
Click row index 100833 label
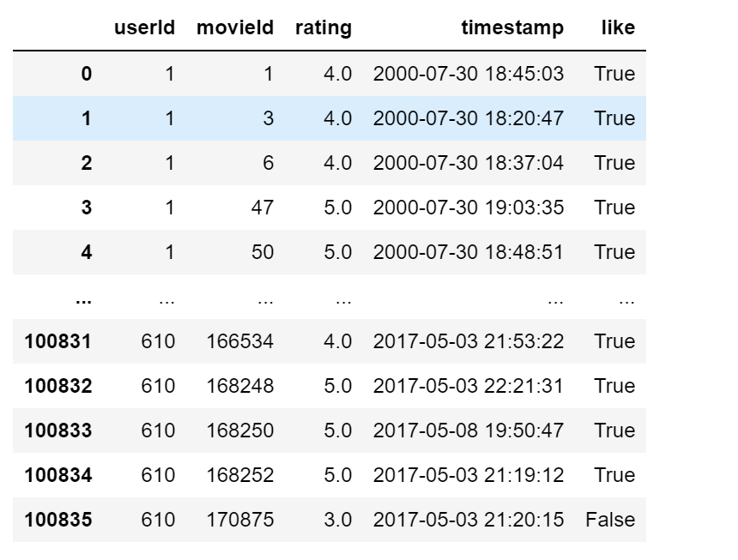pos(58,431)
